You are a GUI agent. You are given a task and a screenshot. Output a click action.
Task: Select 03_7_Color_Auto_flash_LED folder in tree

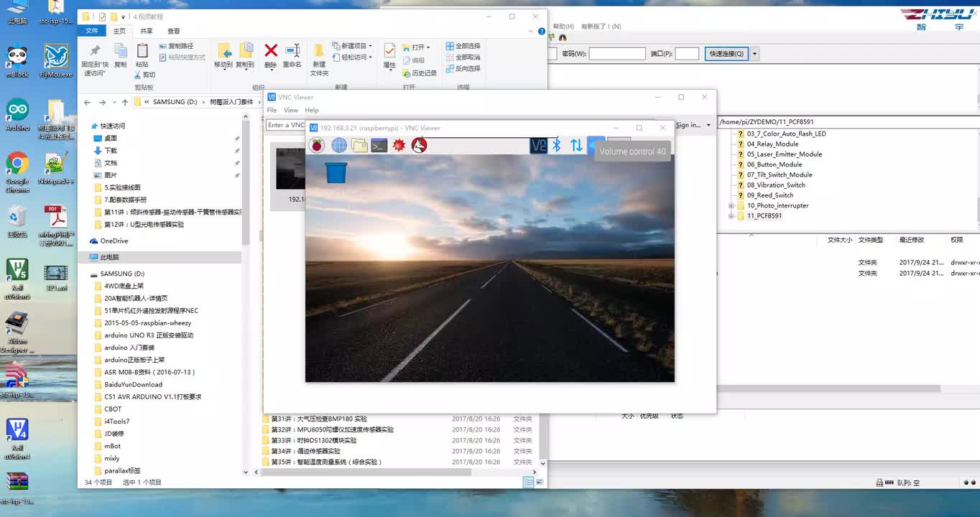click(x=786, y=134)
